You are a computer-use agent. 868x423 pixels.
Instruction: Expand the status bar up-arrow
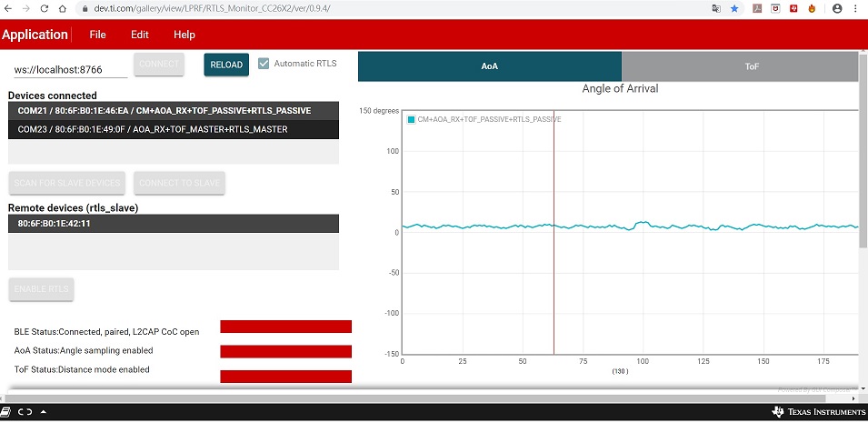[x=44, y=411]
